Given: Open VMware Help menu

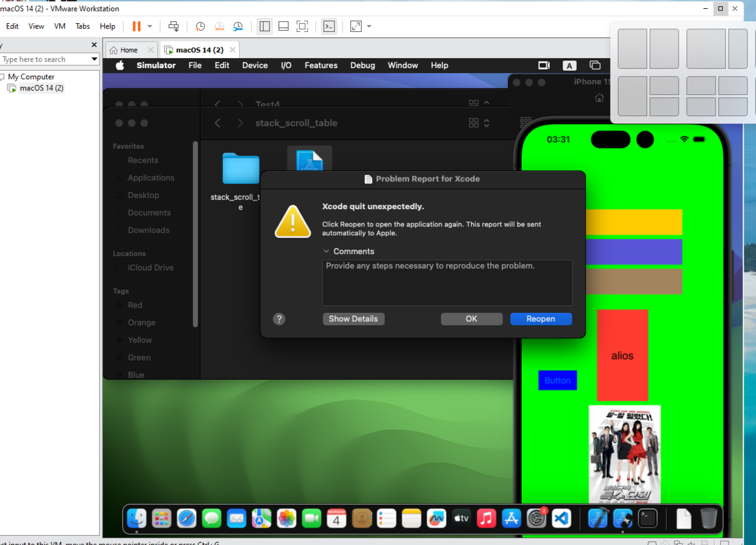Looking at the screenshot, I should (107, 26).
